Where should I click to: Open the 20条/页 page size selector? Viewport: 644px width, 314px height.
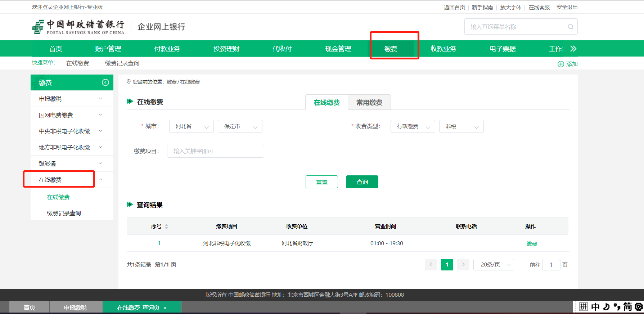point(494,265)
